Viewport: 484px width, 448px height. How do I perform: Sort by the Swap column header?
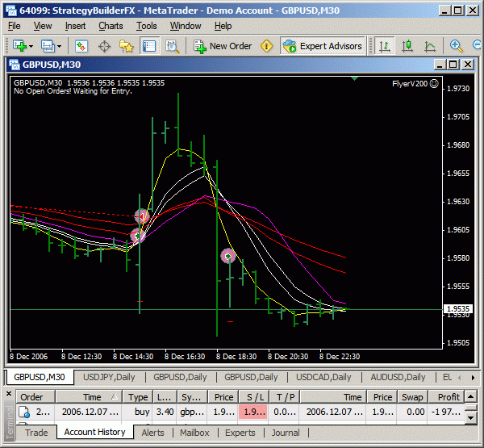412,397
